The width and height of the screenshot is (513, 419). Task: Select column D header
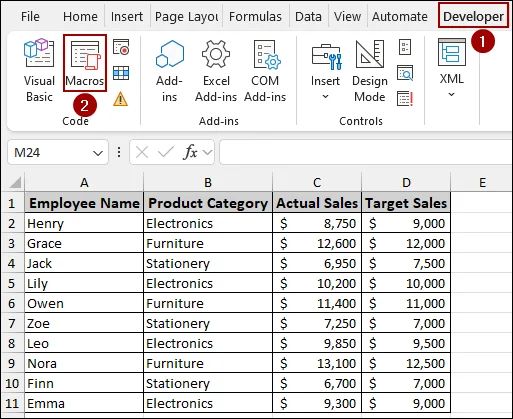[406, 182]
